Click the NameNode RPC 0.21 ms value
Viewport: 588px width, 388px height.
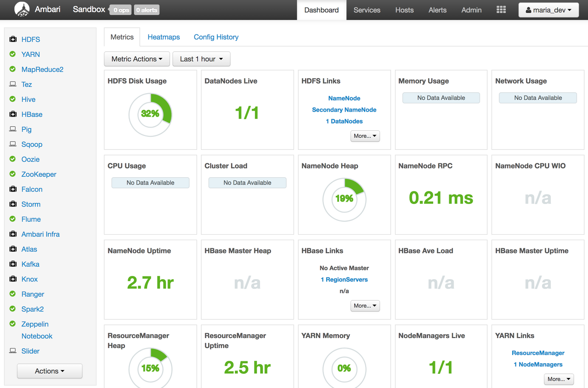pos(441,198)
